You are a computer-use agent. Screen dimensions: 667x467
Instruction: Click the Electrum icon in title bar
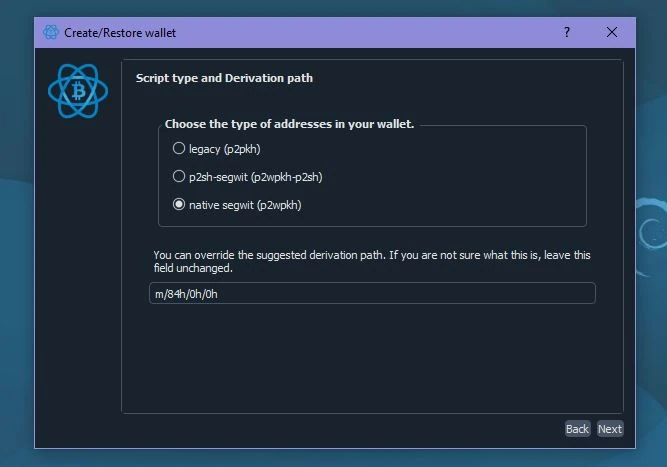pos(51,32)
